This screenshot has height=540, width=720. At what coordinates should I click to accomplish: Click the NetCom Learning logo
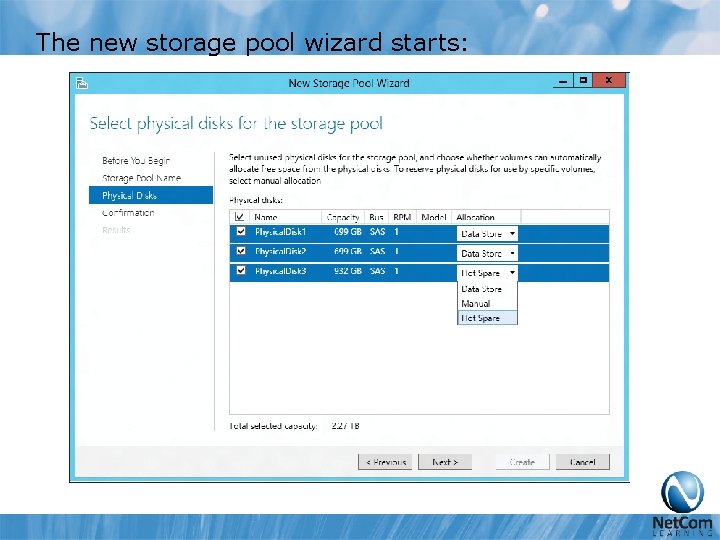point(682,504)
